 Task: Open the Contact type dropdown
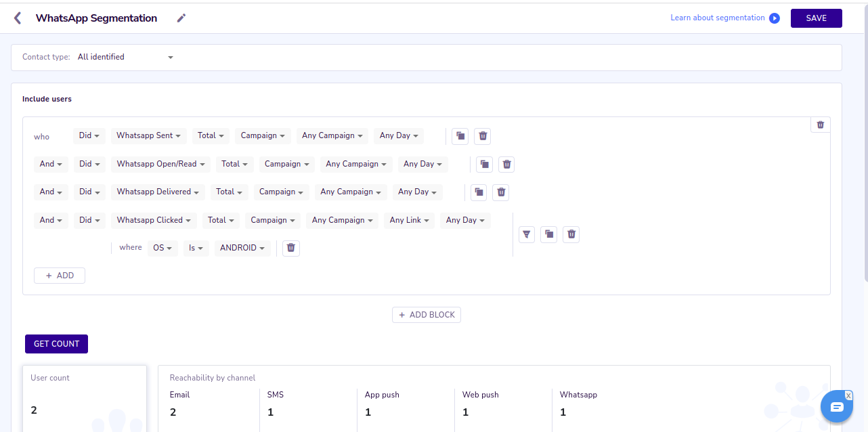tap(125, 58)
